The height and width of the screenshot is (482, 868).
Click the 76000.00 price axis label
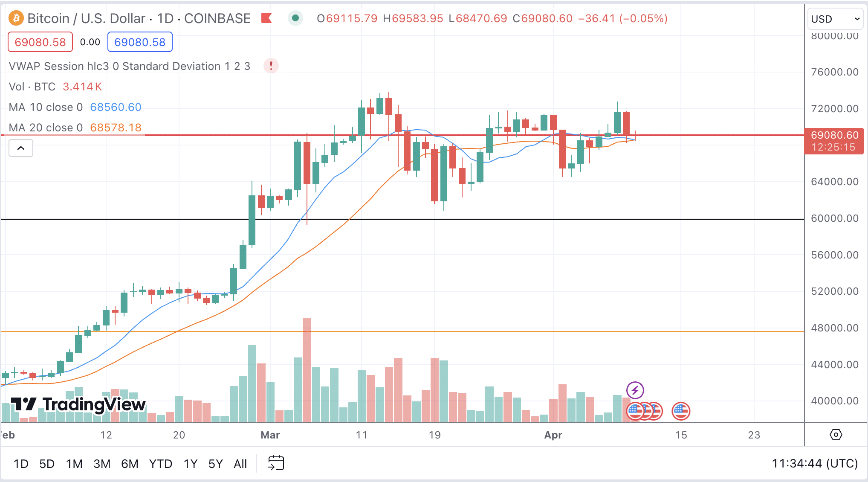coord(835,72)
